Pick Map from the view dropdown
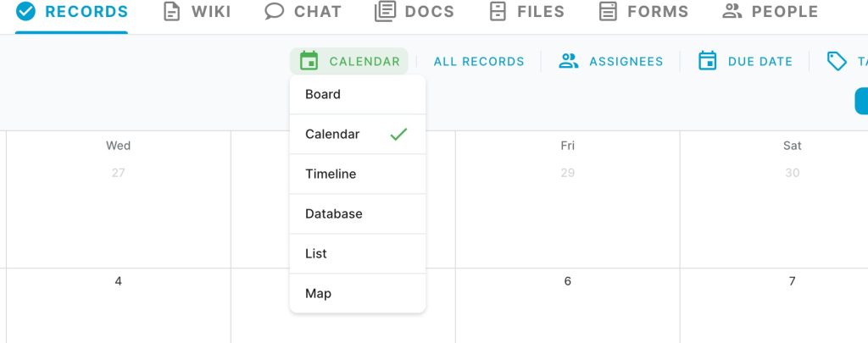Viewport: 868px width, 343px height. pyautogui.click(x=358, y=293)
